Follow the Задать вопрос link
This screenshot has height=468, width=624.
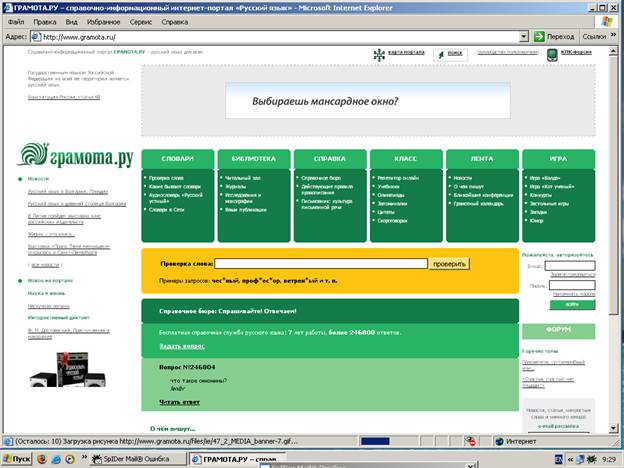pos(182,346)
